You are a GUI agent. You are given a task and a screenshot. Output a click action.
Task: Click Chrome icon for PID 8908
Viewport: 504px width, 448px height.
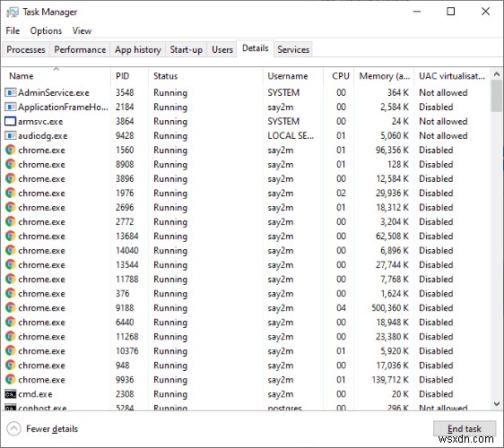(x=10, y=165)
